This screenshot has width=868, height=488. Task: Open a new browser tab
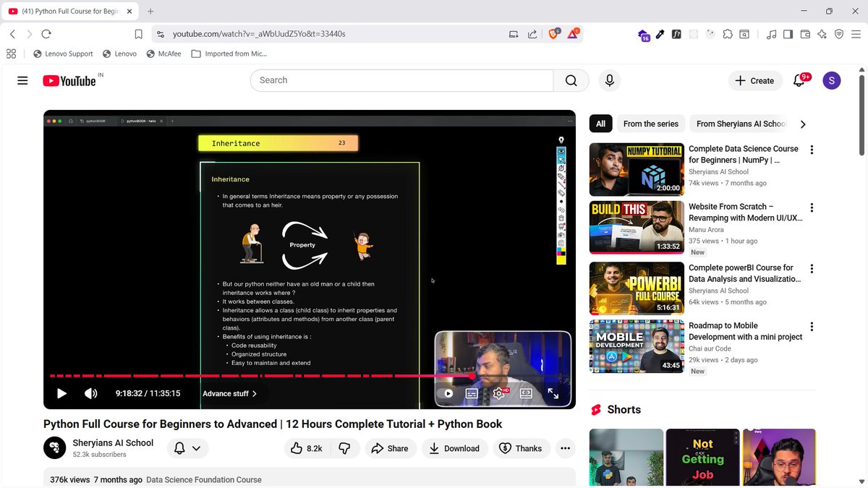pyautogui.click(x=150, y=12)
